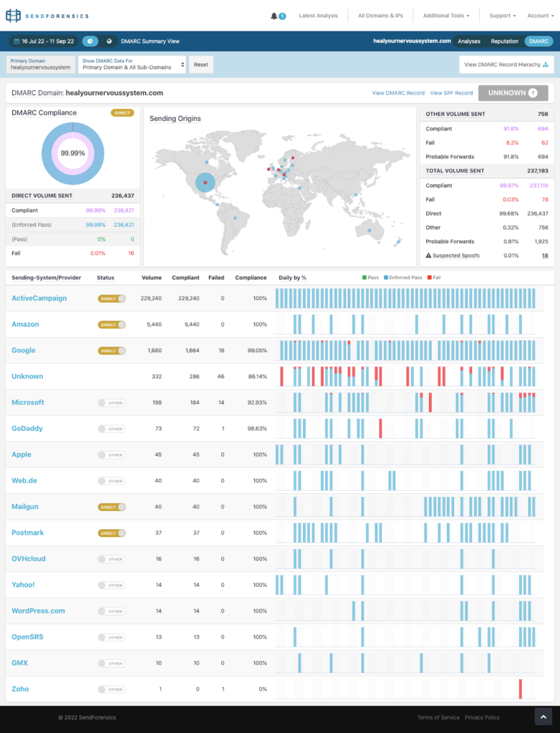
Task: Click the Daily by % column header
Action: click(292, 278)
